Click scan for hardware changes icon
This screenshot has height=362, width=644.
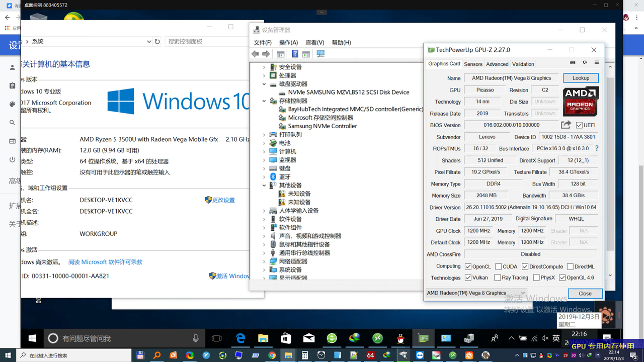tap(320, 54)
